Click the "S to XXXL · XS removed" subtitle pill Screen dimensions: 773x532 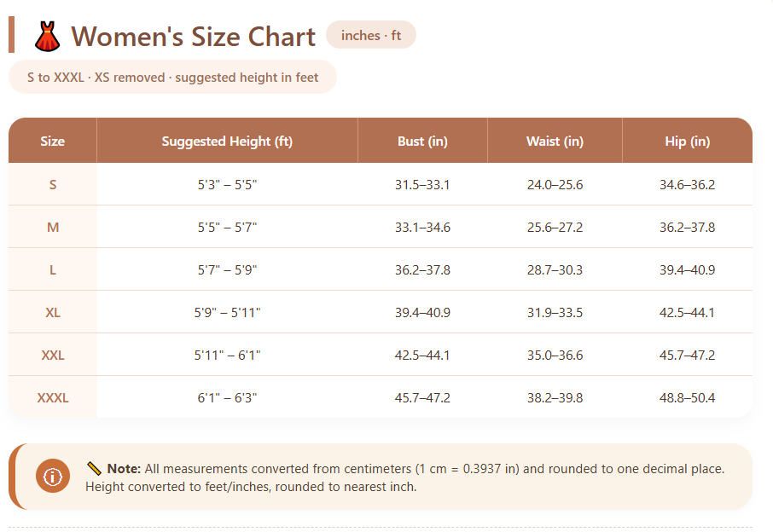coord(172,78)
